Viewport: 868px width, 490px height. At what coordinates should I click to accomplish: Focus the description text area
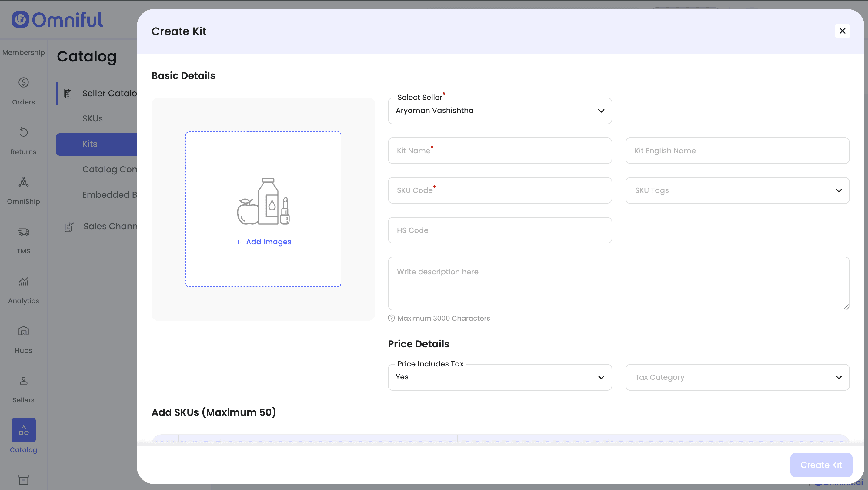coord(618,283)
